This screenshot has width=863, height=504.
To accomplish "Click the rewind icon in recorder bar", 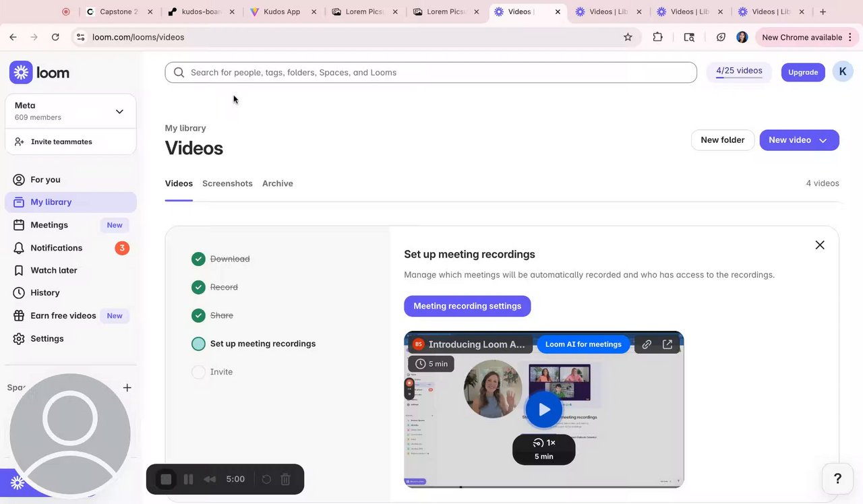I will [x=210, y=479].
